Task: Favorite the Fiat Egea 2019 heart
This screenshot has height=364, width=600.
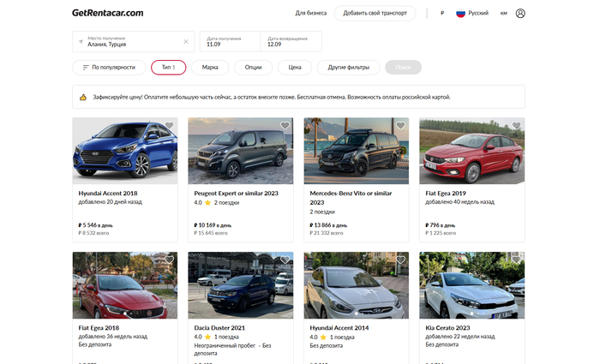Action: coord(516,125)
